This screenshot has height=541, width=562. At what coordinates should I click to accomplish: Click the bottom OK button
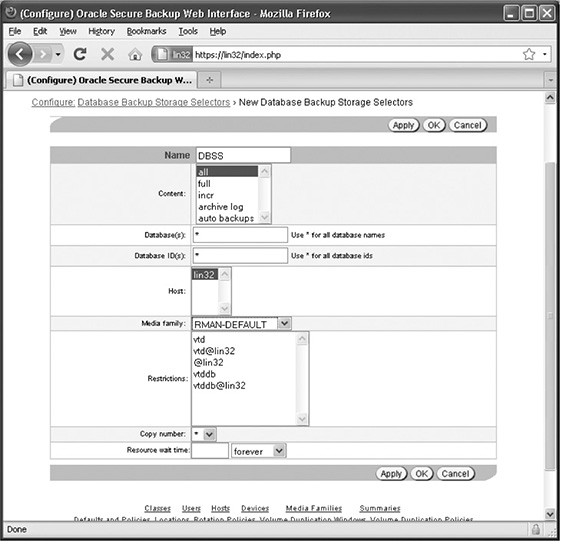(422, 474)
